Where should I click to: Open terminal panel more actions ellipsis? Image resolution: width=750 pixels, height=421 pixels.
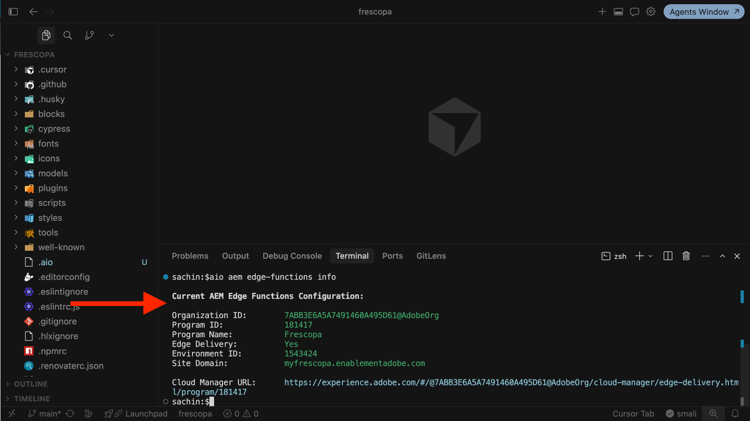tap(705, 256)
